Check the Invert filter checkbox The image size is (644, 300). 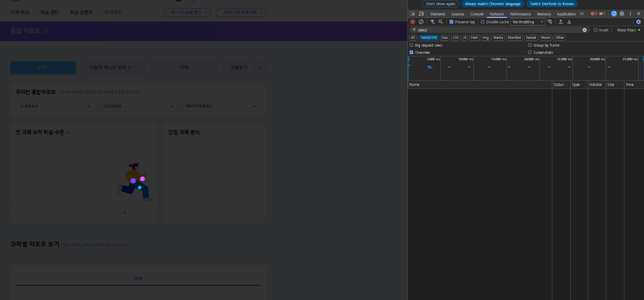click(x=596, y=30)
